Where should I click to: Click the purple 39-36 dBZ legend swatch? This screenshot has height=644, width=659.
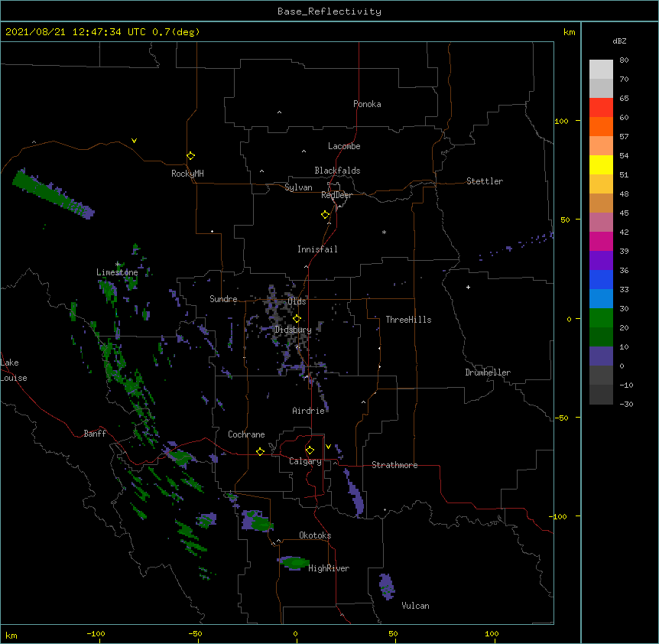[601, 260]
